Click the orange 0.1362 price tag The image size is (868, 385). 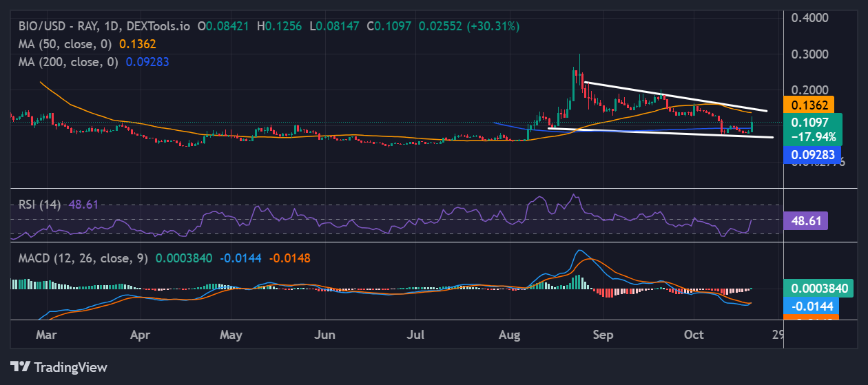[809, 105]
